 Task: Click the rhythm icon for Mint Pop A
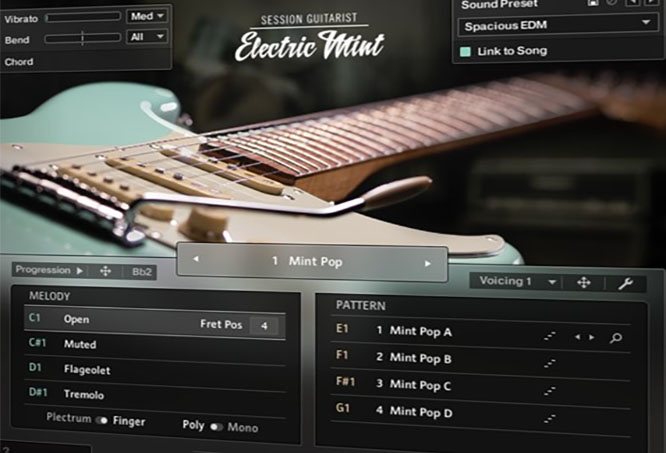[550, 337]
